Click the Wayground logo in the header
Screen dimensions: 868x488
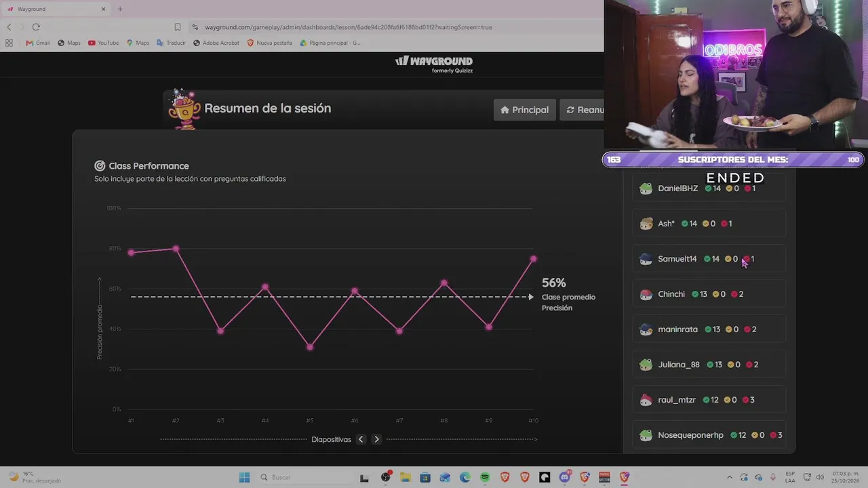[434, 64]
